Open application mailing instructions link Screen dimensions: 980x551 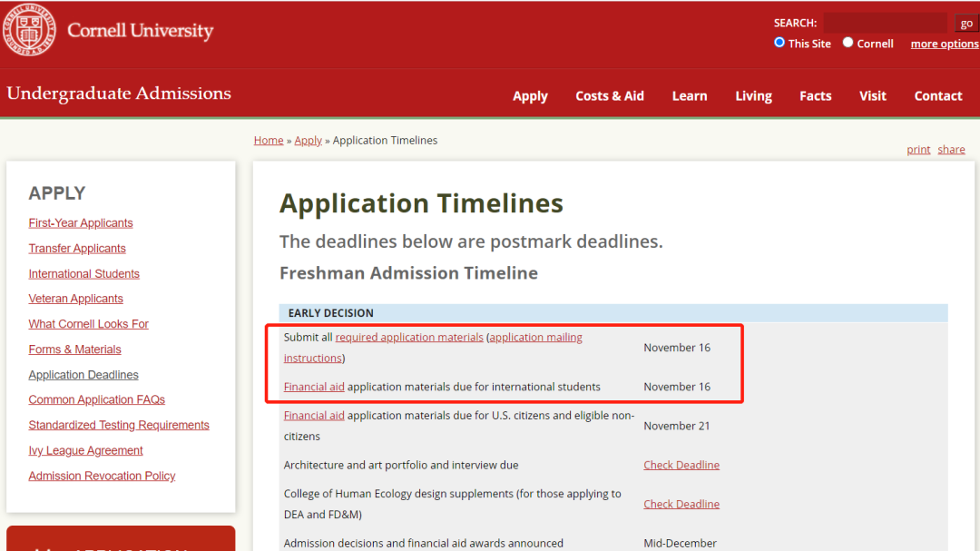pos(535,337)
